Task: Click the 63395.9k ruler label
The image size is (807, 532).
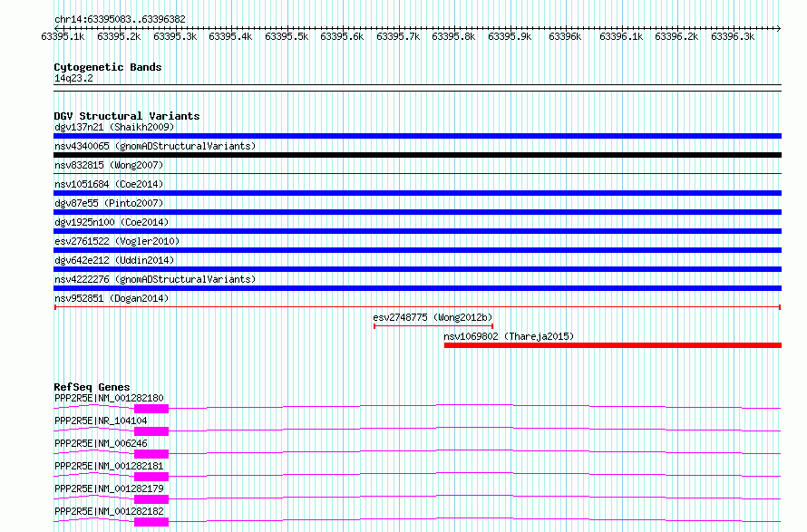Action: point(510,37)
